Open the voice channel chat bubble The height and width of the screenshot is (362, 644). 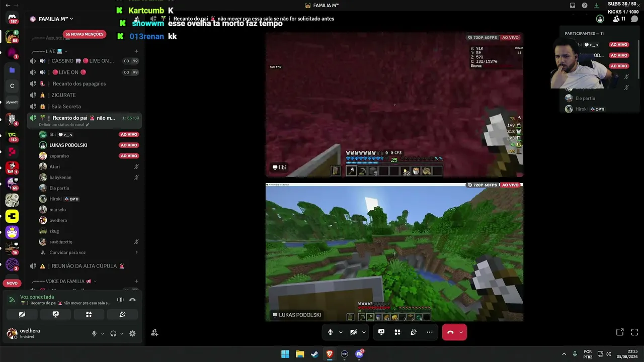tap(634, 19)
